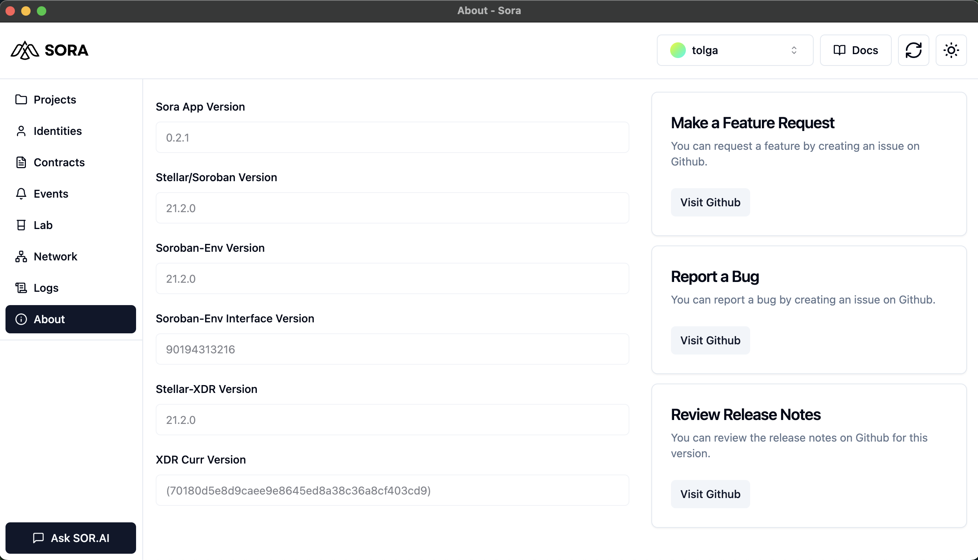
Task: Click the Ask SOR.AI button
Action: (71, 538)
